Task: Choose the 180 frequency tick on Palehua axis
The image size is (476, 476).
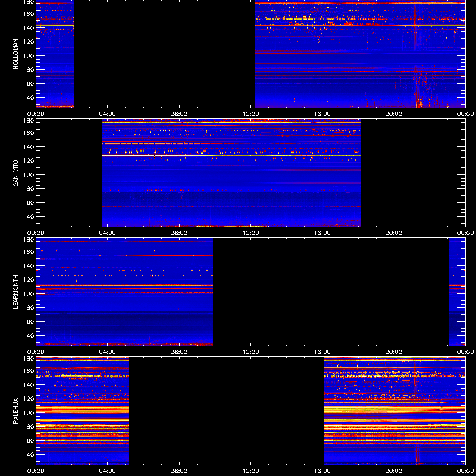Action: coord(29,359)
